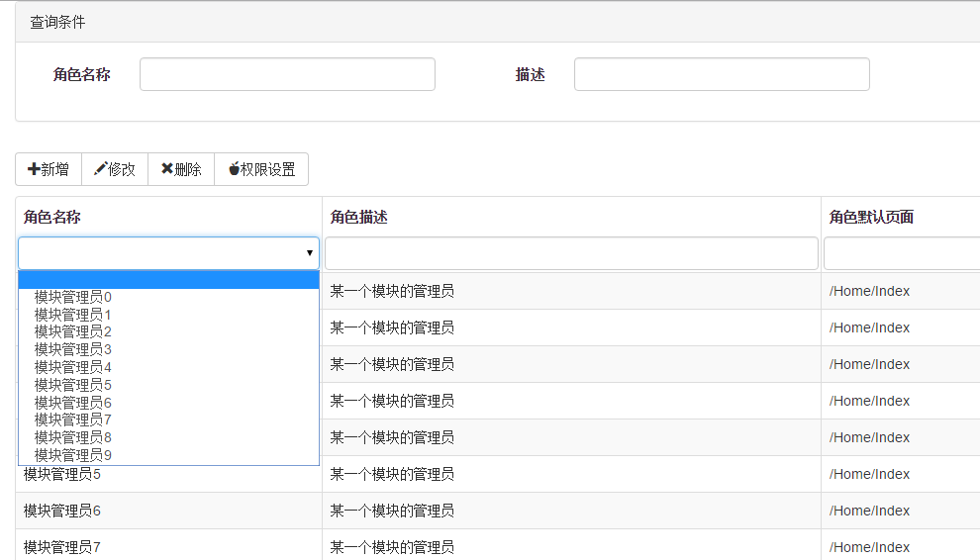The image size is (980, 560).
Task: Click the 角色默认页面 column filter input
Action: coord(902,253)
